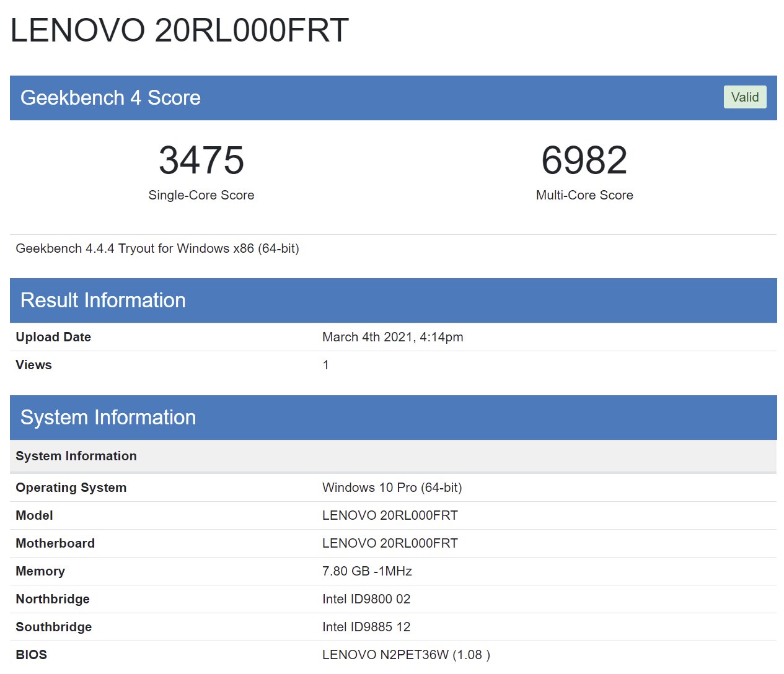Select the Model value LENOVO 20RL000FRT
Image resolution: width=784 pixels, height=674 pixels.
tap(390, 515)
